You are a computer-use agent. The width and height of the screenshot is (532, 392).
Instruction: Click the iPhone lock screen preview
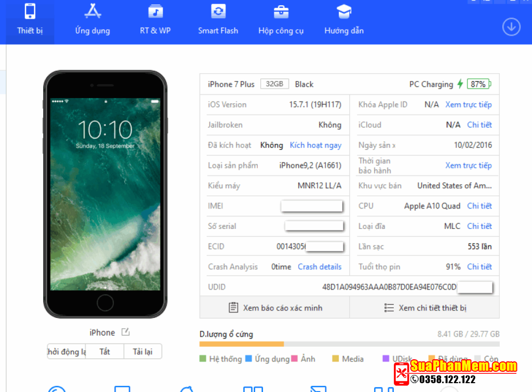105,194
